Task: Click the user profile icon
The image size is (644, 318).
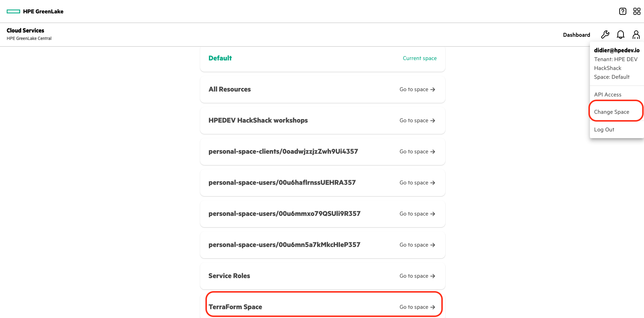Action: pos(636,35)
